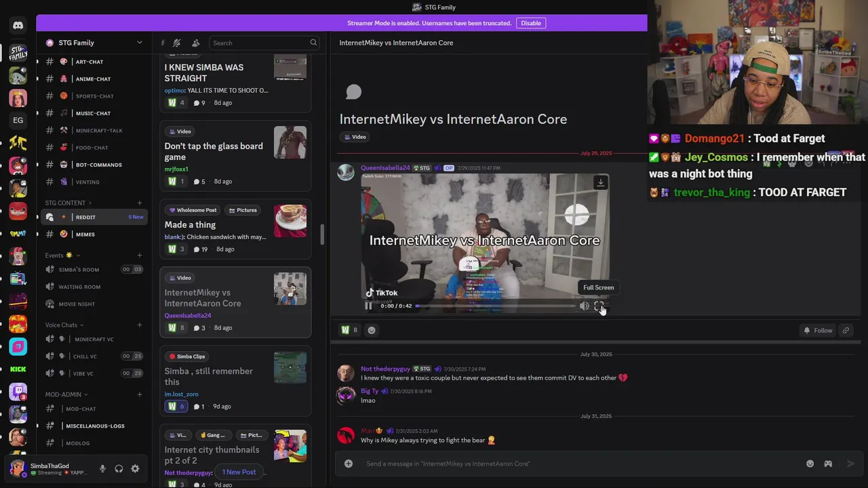Copy post link icon beside Follow
The image size is (868, 488).
point(846,330)
